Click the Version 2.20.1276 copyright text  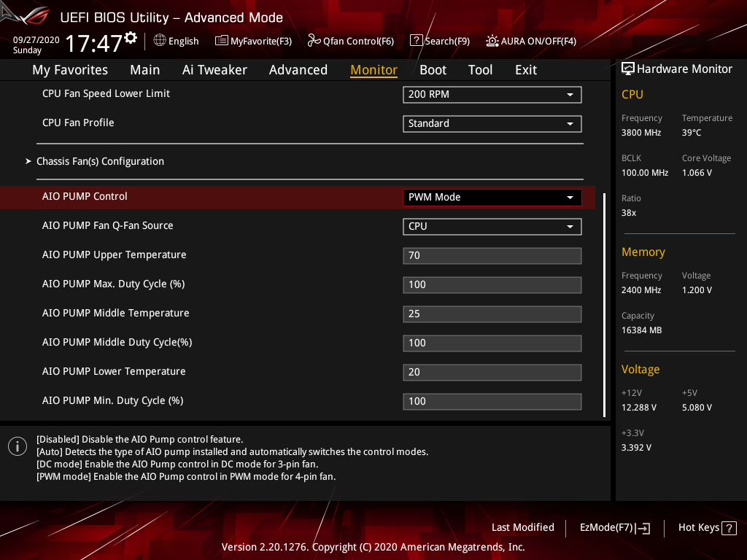coord(373,547)
